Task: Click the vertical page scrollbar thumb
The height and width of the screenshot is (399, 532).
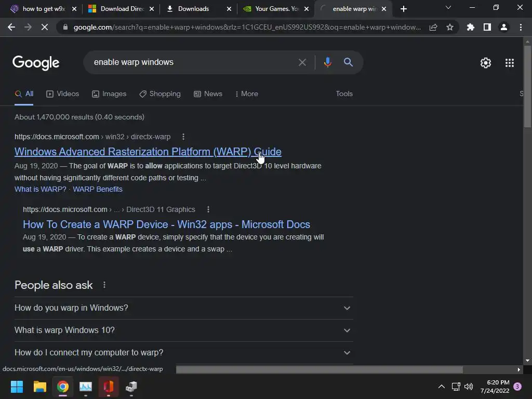Action: tap(527, 87)
